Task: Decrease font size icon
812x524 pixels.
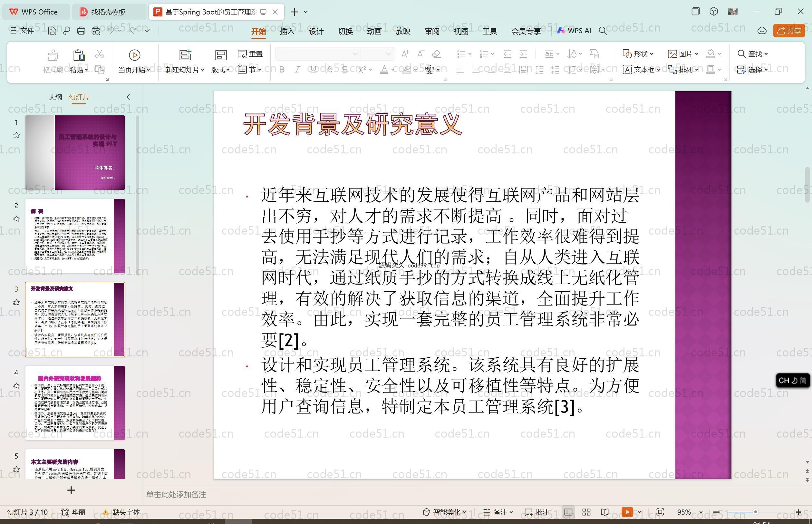Action: pos(421,54)
